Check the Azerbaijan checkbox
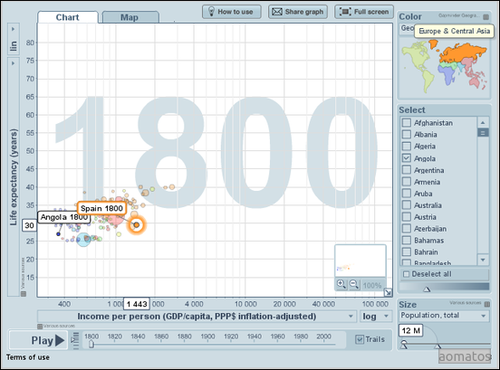Image resolution: width=500 pixels, height=370 pixels. (x=406, y=228)
